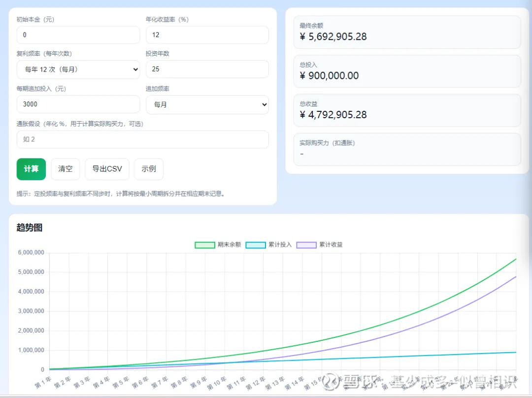Open the 复利频率 dropdown
This screenshot has width=532, height=398.
(x=78, y=69)
